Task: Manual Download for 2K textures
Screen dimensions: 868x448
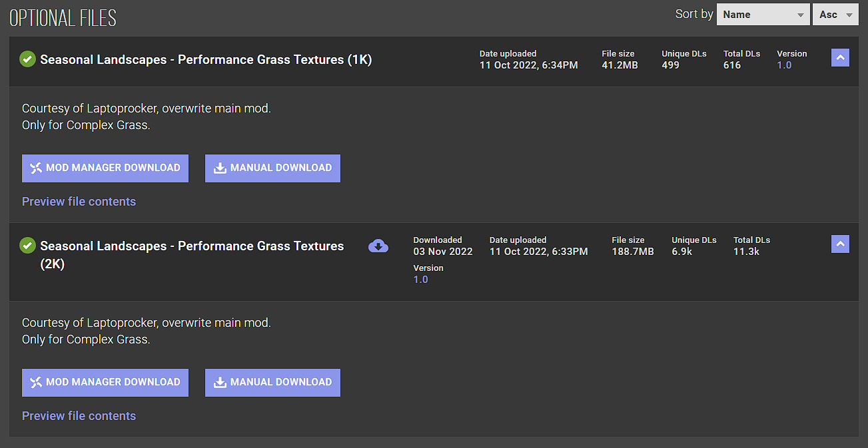Action: click(272, 383)
